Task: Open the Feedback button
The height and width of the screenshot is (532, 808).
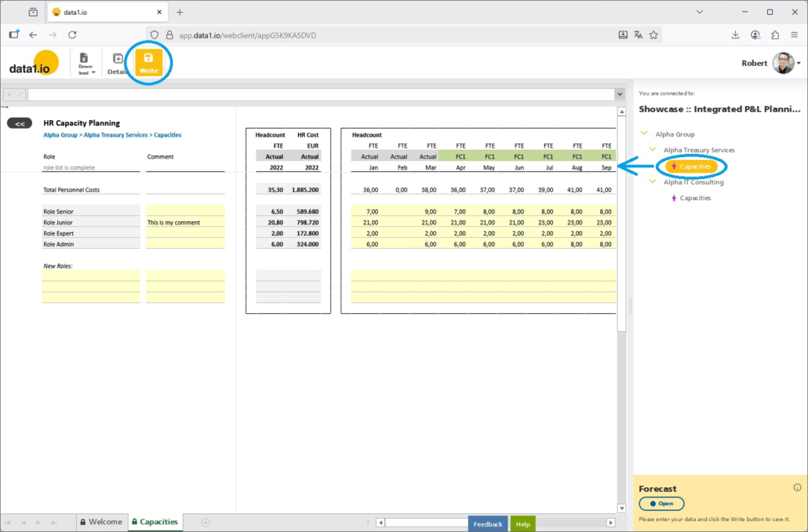Action: 487,524
